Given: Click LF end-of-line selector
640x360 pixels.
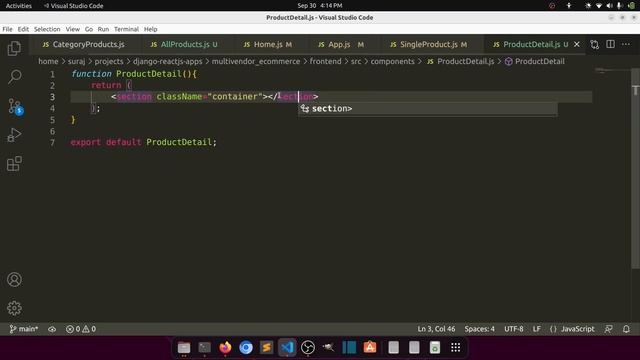Looking at the screenshot, I should click(536, 329).
